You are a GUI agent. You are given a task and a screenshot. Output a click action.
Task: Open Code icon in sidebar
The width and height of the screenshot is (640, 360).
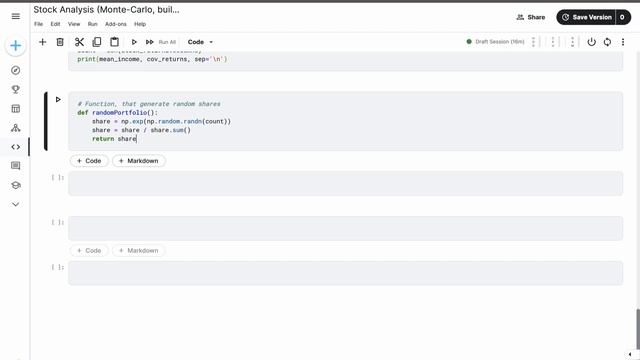click(x=16, y=147)
